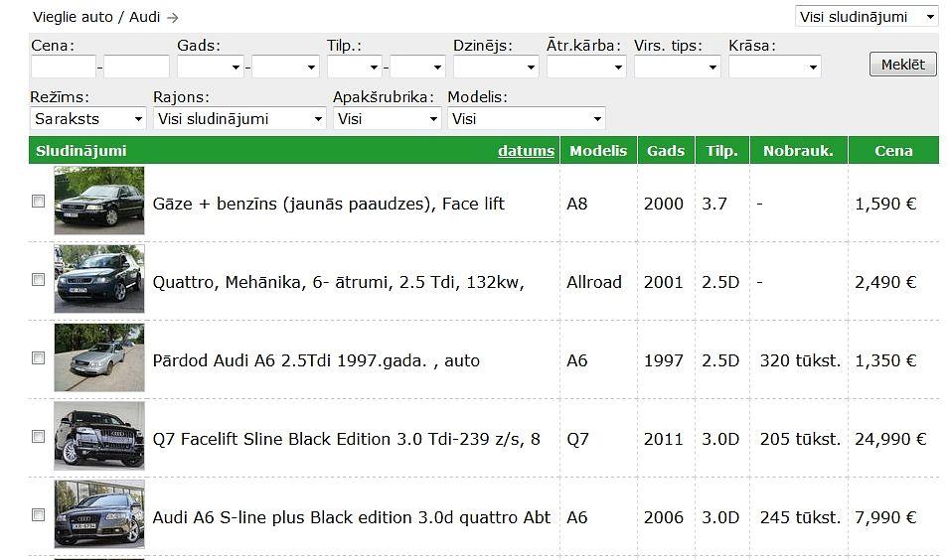This screenshot has width=948, height=560.
Task: Open thumbnail of the black Q7 2011
Action: click(x=99, y=436)
